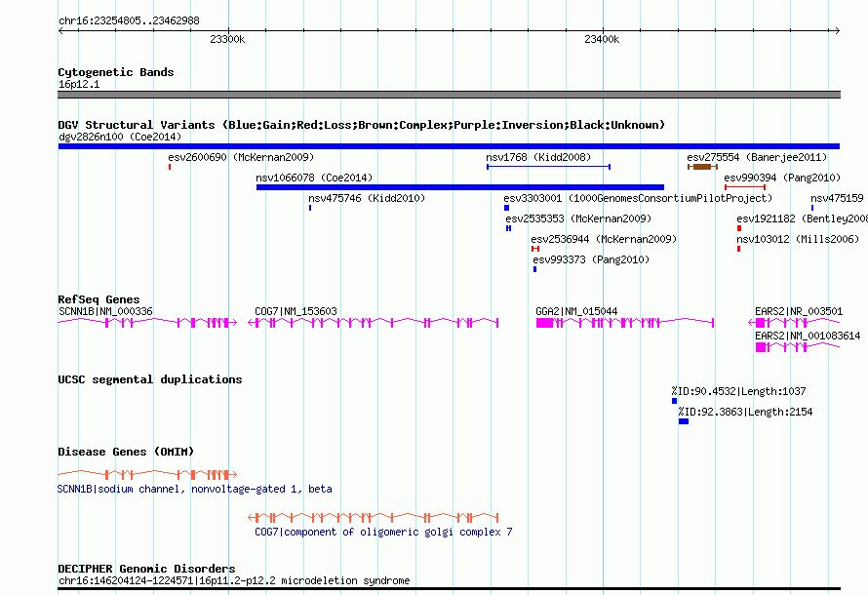Click the esv2536944 (McKernan2009) red marker

click(x=535, y=249)
